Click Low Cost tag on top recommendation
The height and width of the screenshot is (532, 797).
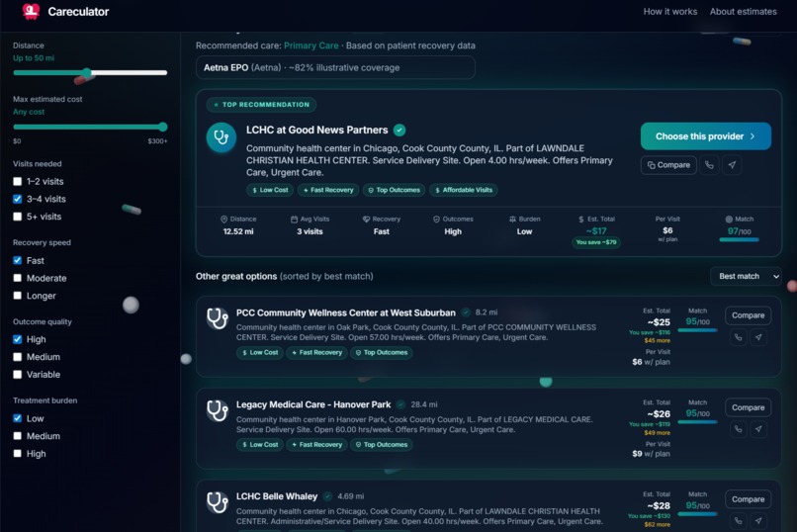(x=270, y=190)
